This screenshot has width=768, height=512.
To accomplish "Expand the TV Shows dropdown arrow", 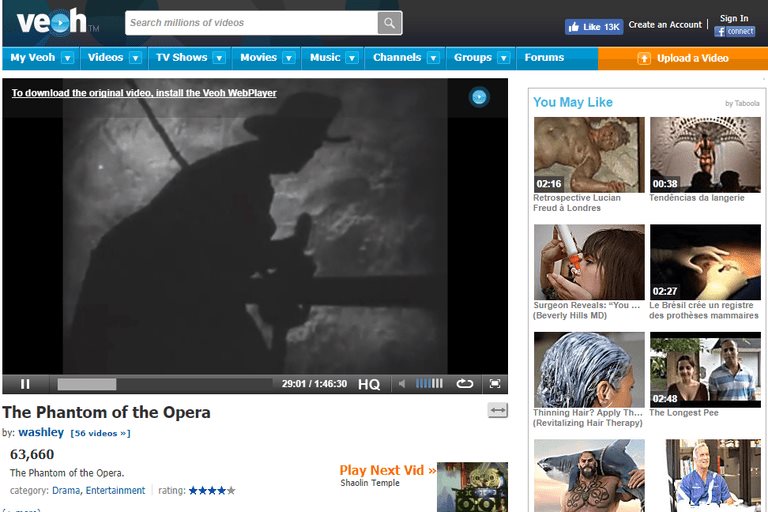I will tap(219, 59).
